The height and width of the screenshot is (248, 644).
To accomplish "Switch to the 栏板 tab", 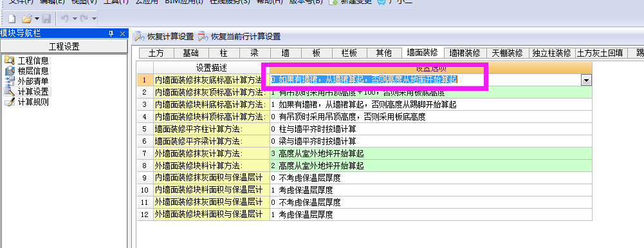I will [349, 53].
